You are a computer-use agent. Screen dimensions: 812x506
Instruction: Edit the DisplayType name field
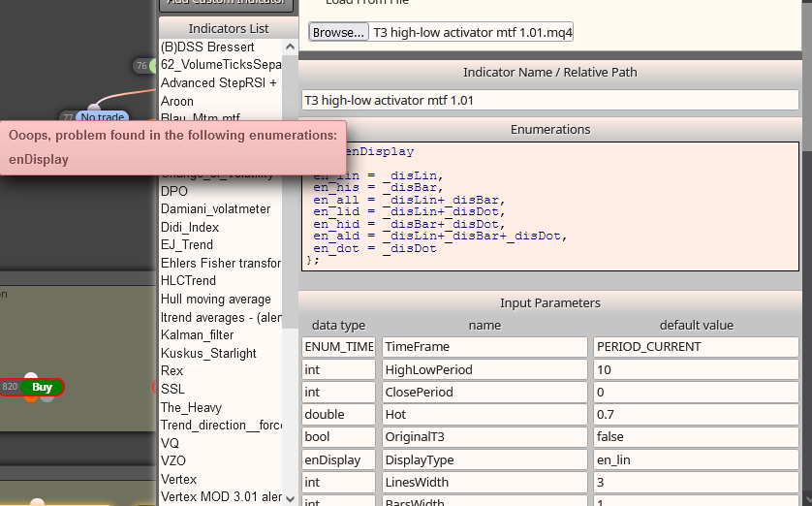pos(484,459)
